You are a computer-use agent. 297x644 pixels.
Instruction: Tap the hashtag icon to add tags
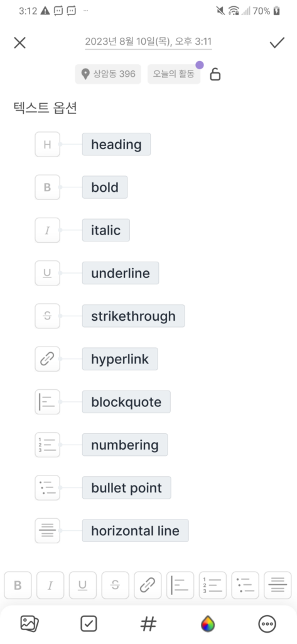pos(148,625)
